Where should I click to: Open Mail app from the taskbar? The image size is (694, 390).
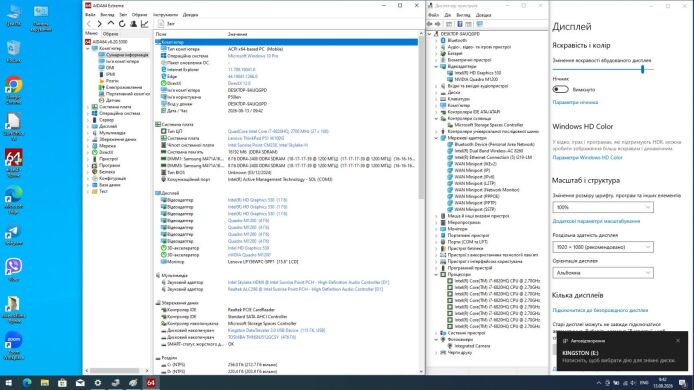coord(80,383)
